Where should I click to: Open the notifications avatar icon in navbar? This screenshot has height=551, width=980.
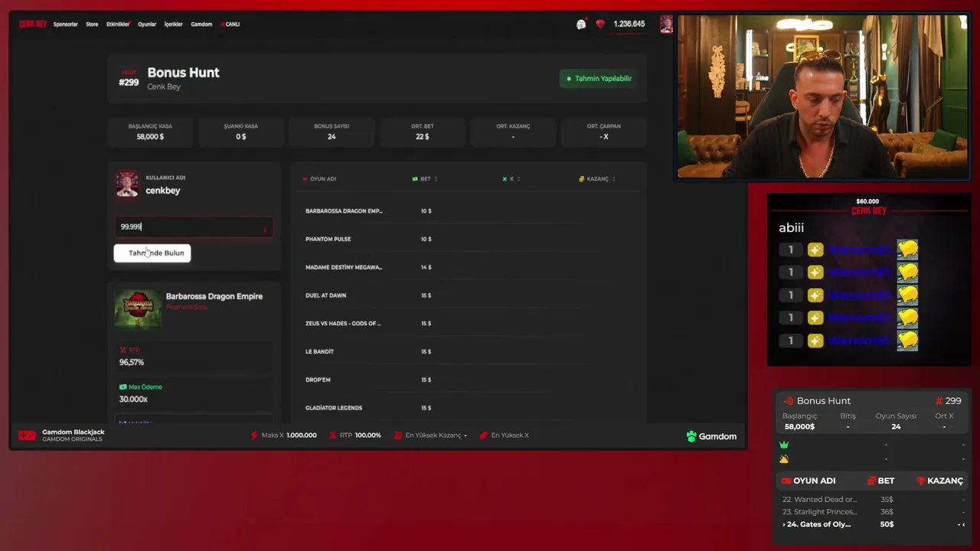pyautogui.click(x=581, y=24)
